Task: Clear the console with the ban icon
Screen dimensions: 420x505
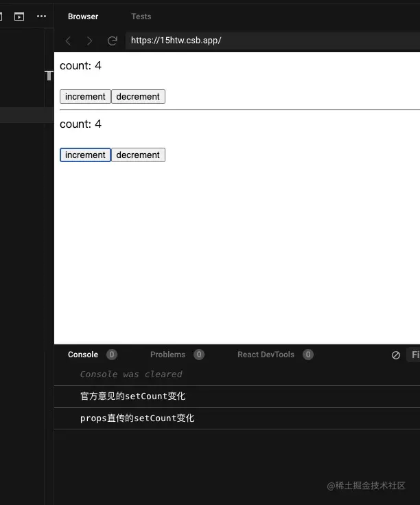Action: (x=396, y=355)
